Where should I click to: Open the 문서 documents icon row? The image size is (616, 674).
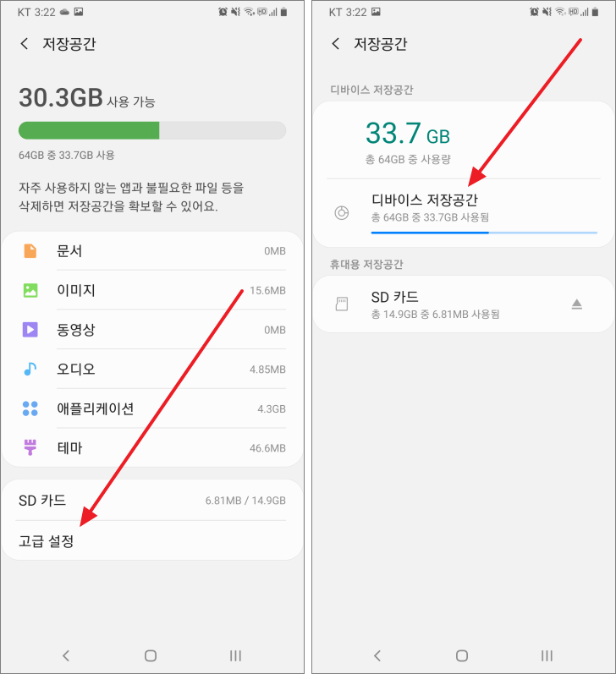point(152,251)
